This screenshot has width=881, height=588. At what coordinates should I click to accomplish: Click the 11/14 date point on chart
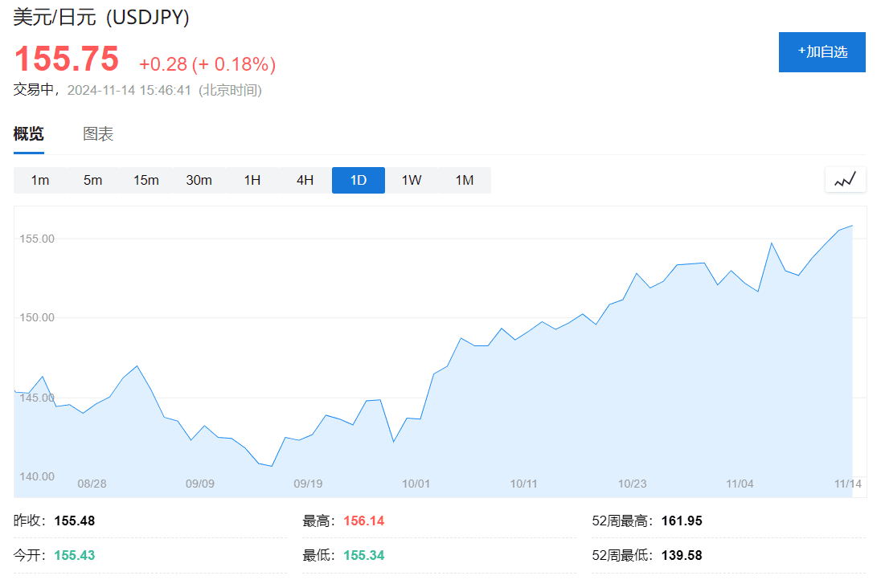[847, 484]
